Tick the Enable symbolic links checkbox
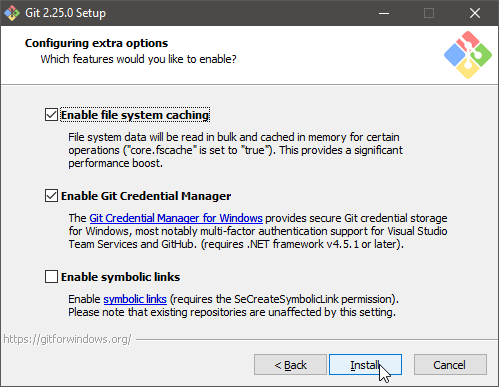The height and width of the screenshot is (387, 499). pyautogui.click(x=51, y=277)
